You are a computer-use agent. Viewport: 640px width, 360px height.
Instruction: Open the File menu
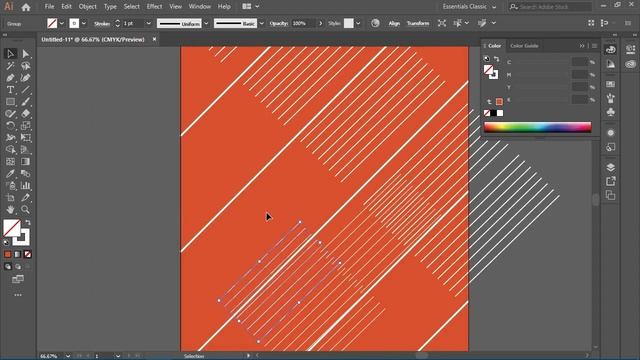49,7
